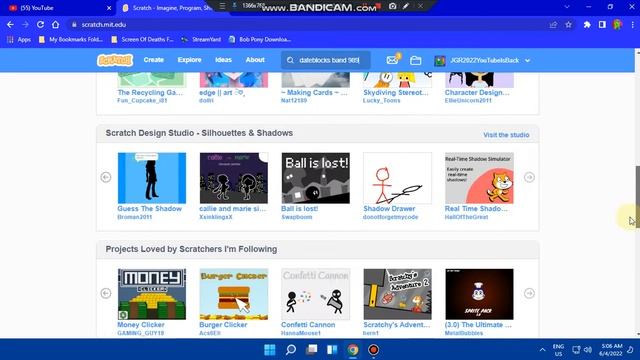The height and width of the screenshot is (360, 640).
Task: Open the Scratchy's Adventure 2 thumbnail
Action: pos(398,294)
